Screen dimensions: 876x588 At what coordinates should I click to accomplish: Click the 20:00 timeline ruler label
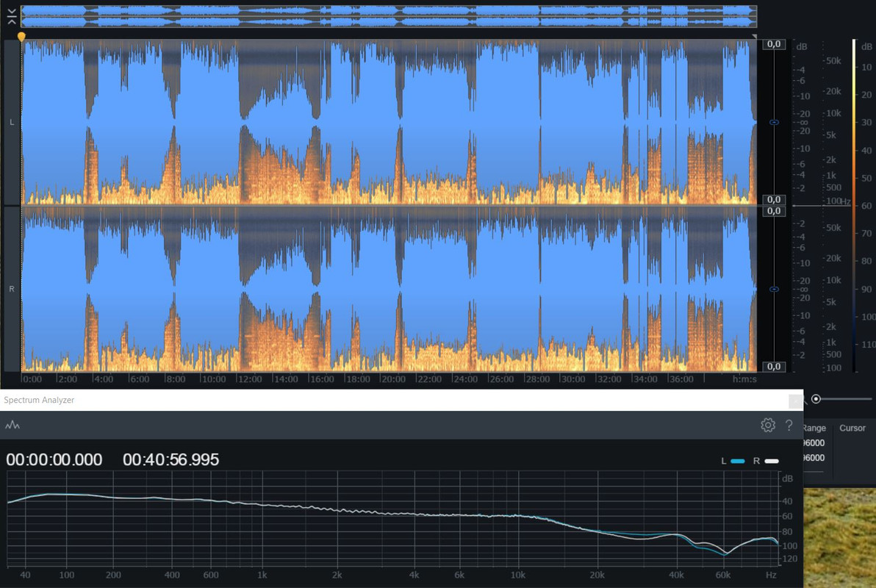pos(392,379)
